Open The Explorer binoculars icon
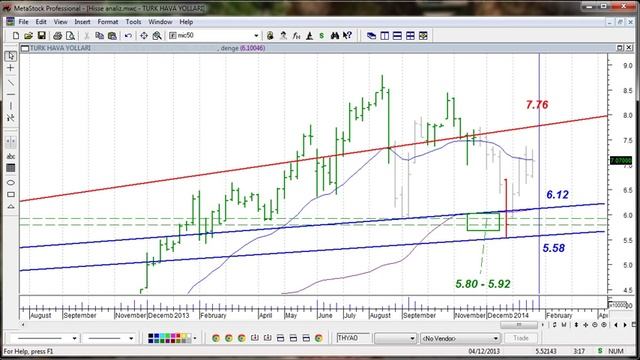This screenshot has width=640, height=360. 335,36
